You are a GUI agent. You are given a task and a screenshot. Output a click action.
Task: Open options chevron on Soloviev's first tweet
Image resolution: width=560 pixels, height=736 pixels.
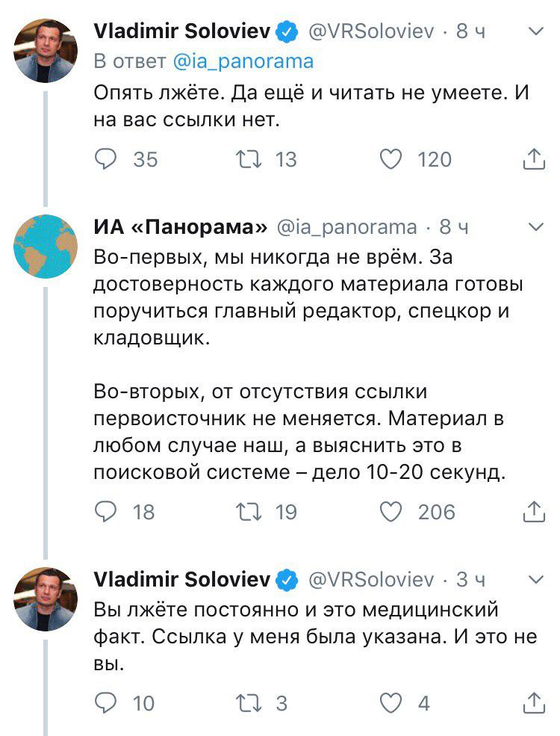pyautogui.click(x=536, y=32)
